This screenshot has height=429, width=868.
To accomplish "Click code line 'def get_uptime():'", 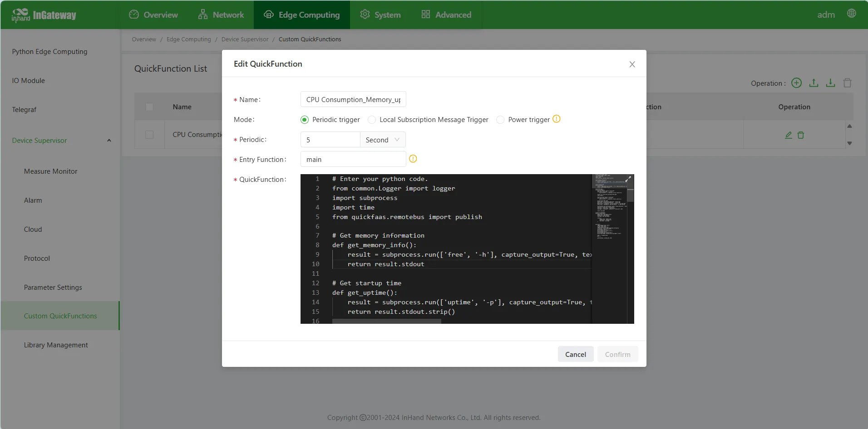I will pyautogui.click(x=365, y=292).
